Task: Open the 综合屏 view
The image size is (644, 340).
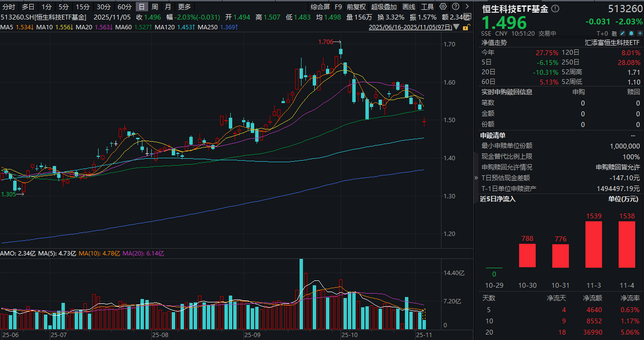Action: point(320,7)
